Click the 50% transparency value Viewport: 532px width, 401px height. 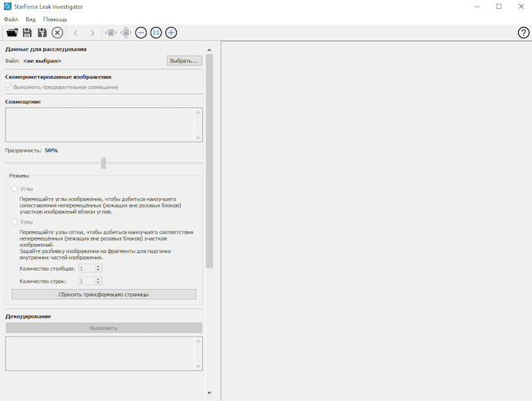point(52,151)
